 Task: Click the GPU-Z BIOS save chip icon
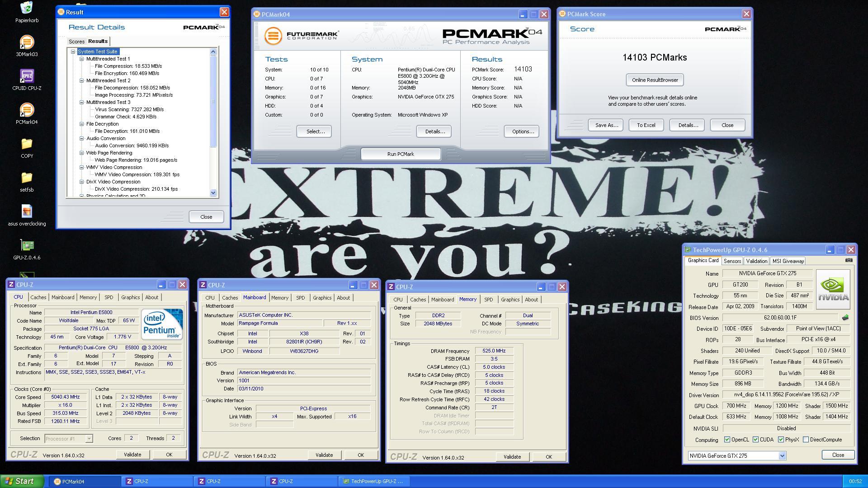click(845, 318)
